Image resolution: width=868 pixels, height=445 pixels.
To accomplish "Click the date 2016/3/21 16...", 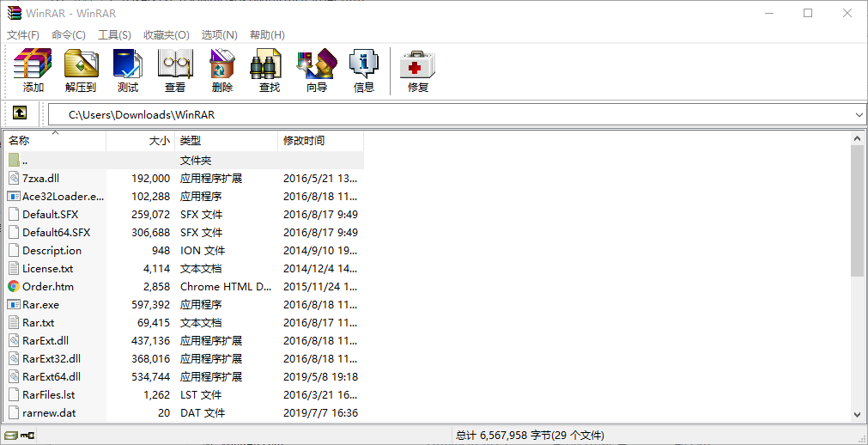I will (320, 394).
